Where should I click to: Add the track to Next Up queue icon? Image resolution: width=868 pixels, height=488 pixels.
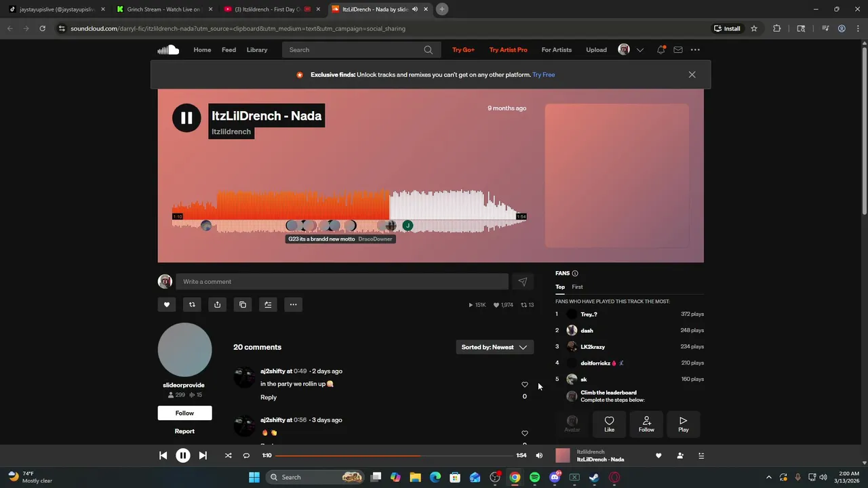click(268, 304)
